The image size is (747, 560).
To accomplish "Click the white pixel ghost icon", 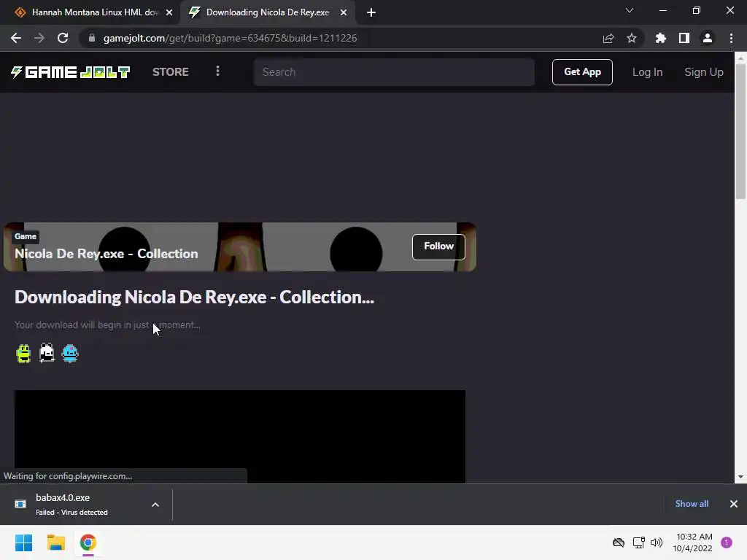I will point(47,354).
